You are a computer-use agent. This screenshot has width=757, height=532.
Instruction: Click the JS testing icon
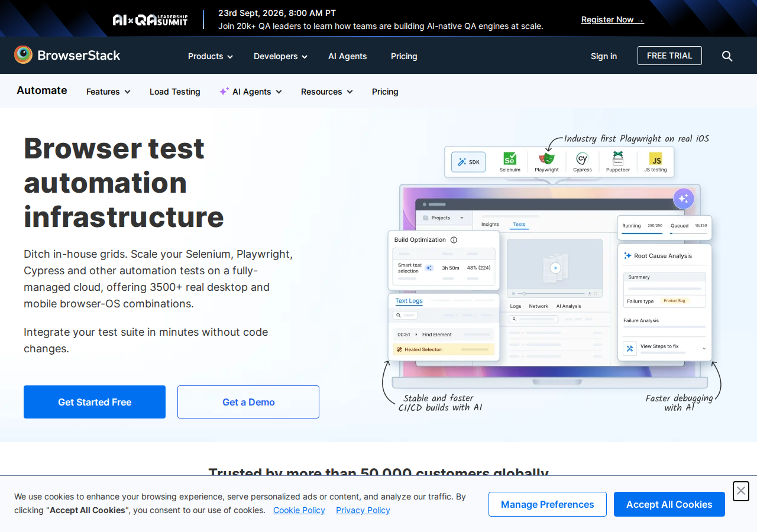(655, 159)
